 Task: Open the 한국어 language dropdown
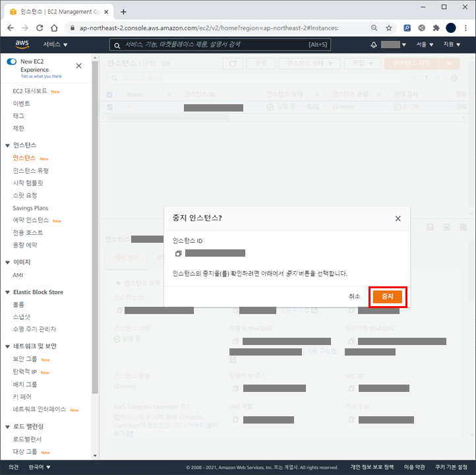click(39, 467)
